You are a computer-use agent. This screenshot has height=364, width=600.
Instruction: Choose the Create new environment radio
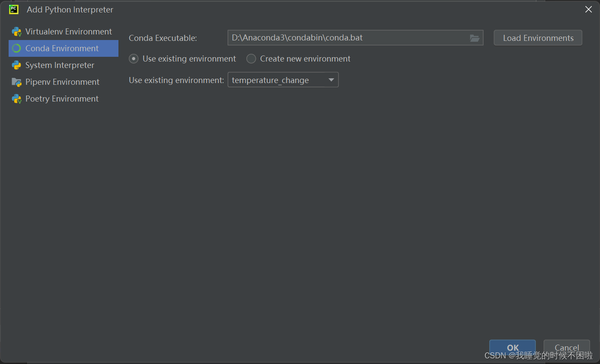tap(251, 59)
